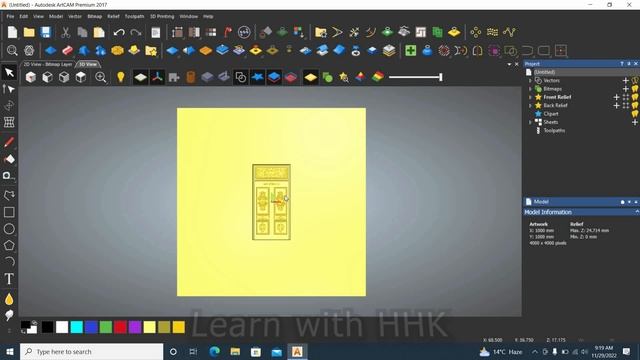Select the Toolpaths item in the Project tree

pyautogui.click(x=554, y=131)
